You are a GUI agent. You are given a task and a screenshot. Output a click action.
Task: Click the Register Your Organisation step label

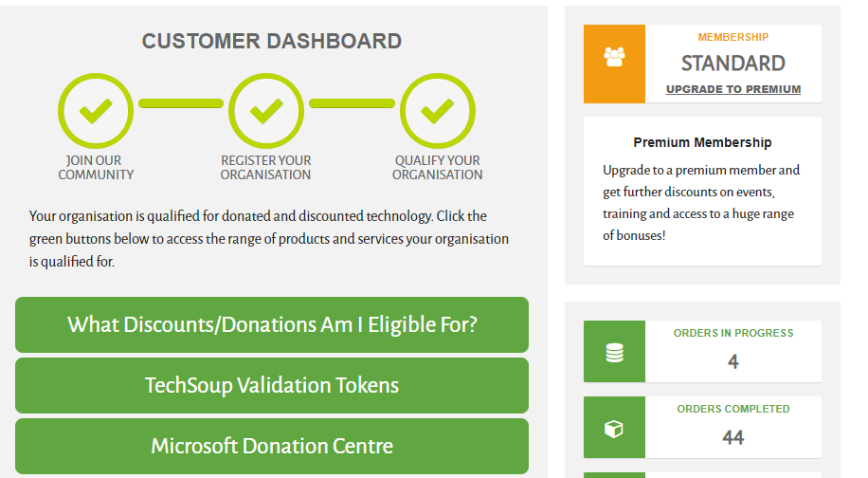click(265, 168)
